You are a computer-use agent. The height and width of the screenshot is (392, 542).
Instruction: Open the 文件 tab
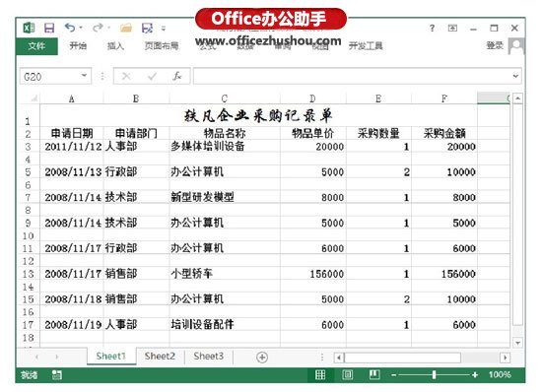tap(36, 45)
